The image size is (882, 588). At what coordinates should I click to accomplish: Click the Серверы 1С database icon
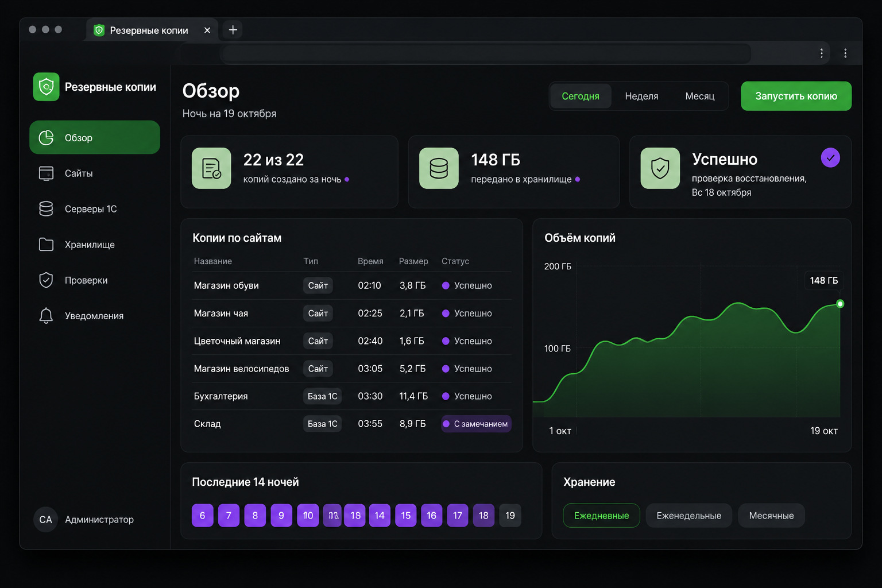coord(46,209)
